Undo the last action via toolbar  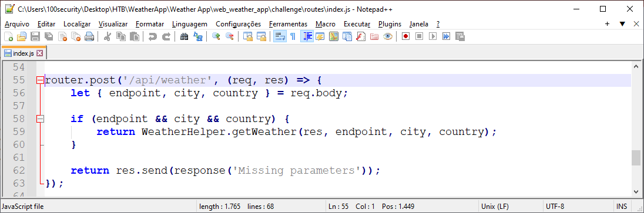152,36
